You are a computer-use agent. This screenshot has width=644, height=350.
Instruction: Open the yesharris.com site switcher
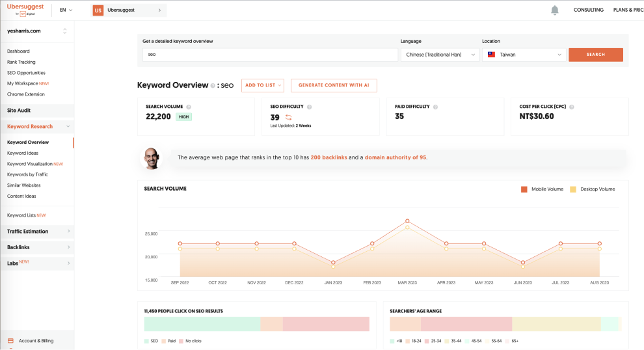pos(37,31)
